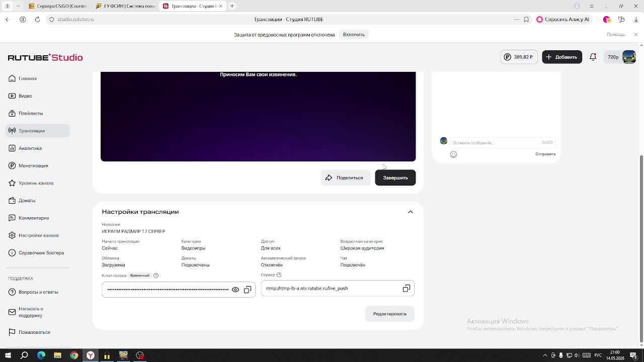Collapse the Настройки трансляции panel
The width and height of the screenshot is (644, 362).
411,212
